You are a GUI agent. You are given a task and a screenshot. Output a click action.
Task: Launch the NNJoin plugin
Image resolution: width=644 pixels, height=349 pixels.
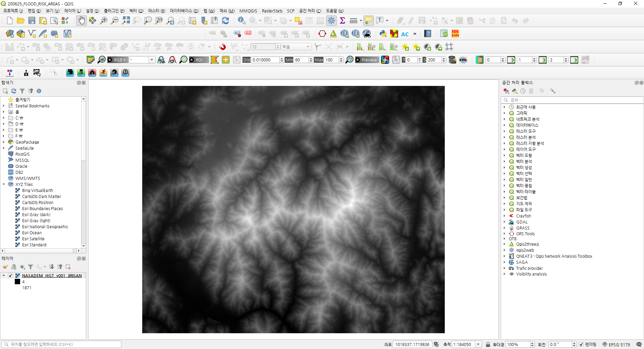point(455,34)
